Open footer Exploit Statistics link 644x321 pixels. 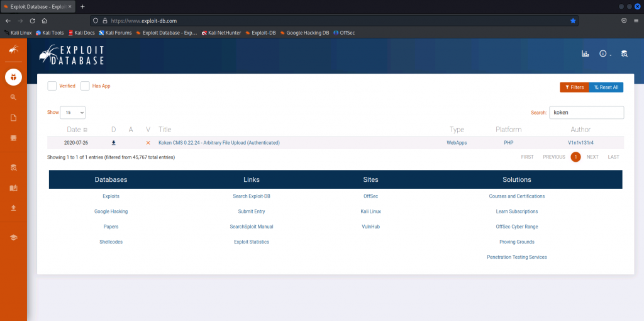coord(252,242)
